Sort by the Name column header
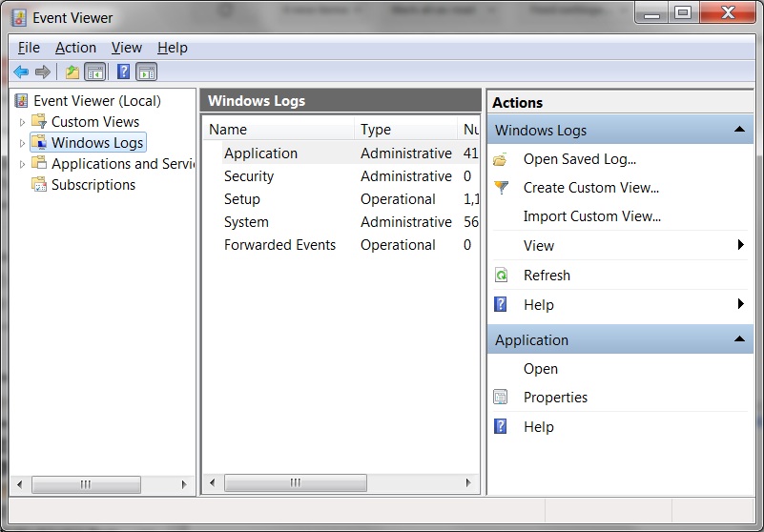The height and width of the screenshot is (532, 764). 279,130
